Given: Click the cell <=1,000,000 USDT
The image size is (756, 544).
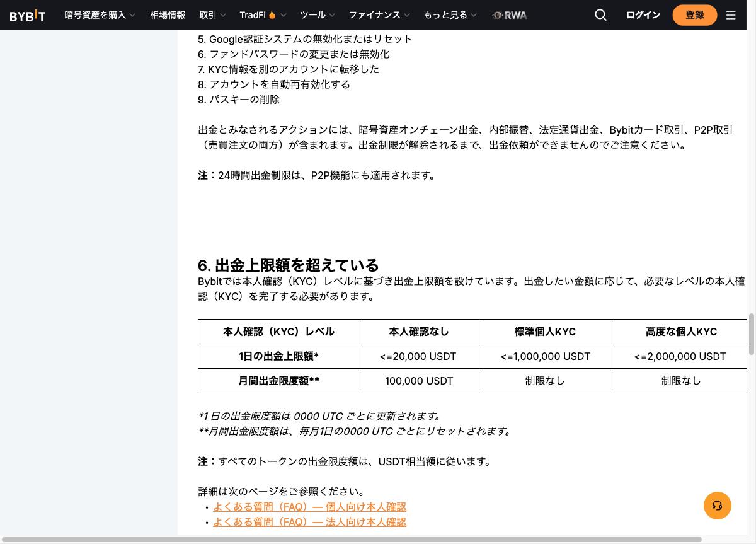Looking at the screenshot, I should [x=545, y=356].
